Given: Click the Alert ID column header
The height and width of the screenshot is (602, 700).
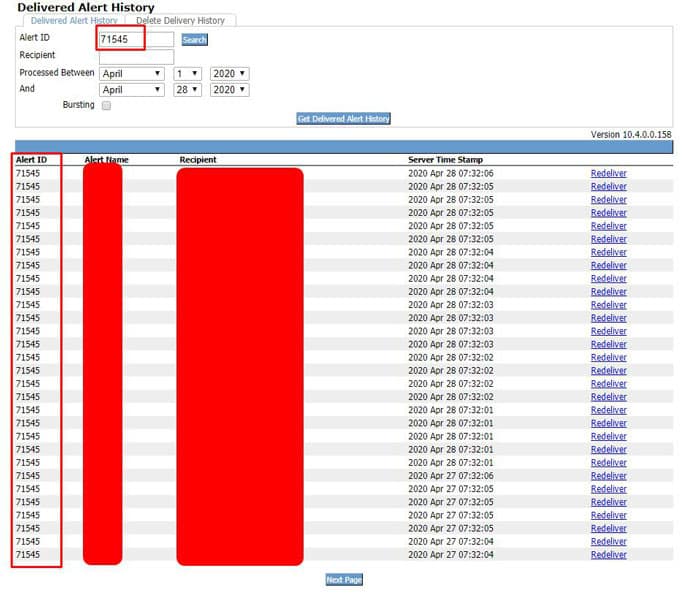Looking at the screenshot, I should point(31,160).
